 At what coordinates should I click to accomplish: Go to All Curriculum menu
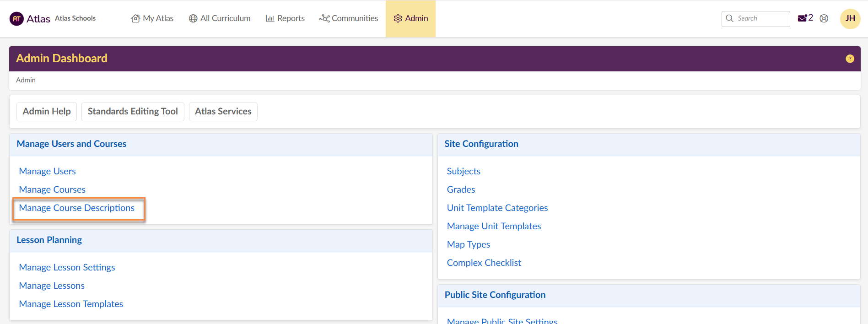(220, 18)
